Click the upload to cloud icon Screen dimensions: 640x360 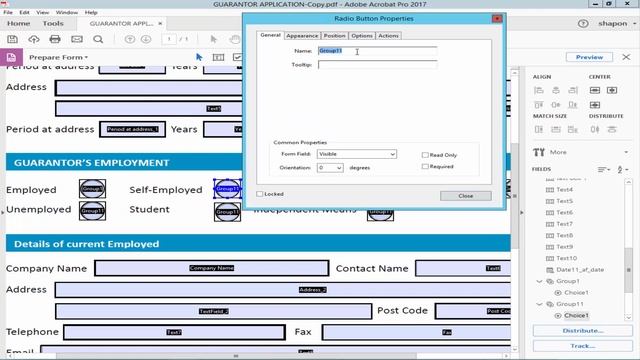pos(33,39)
